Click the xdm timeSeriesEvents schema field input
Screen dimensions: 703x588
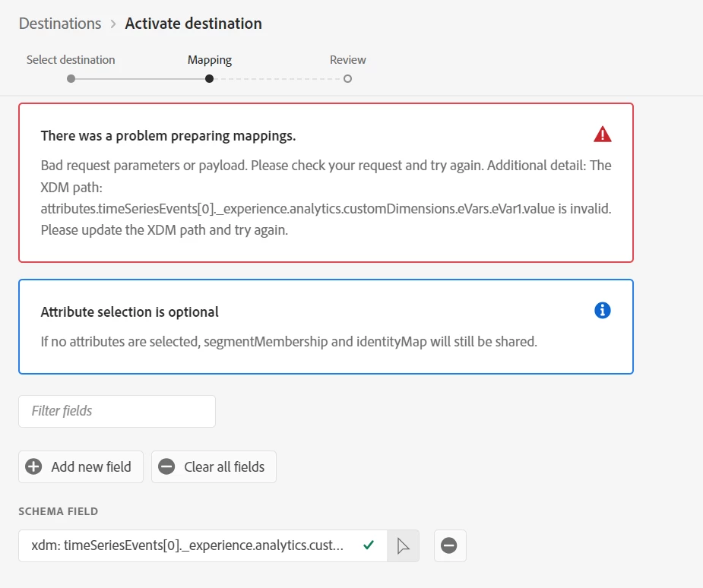coord(187,545)
